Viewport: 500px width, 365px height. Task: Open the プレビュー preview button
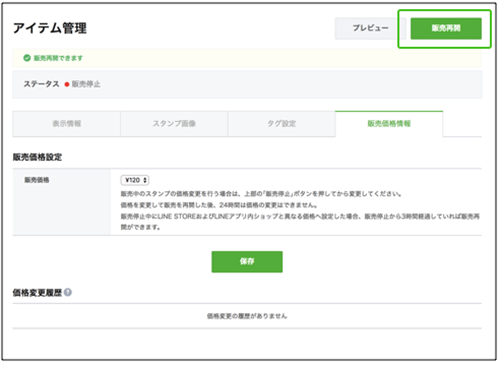pyautogui.click(x=370, y=28)
